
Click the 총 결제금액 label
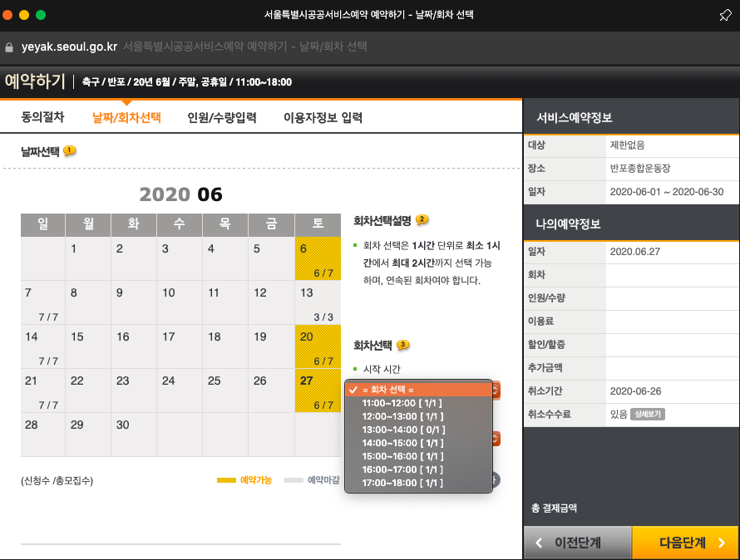pyautogui.click(x=554, y=508)
